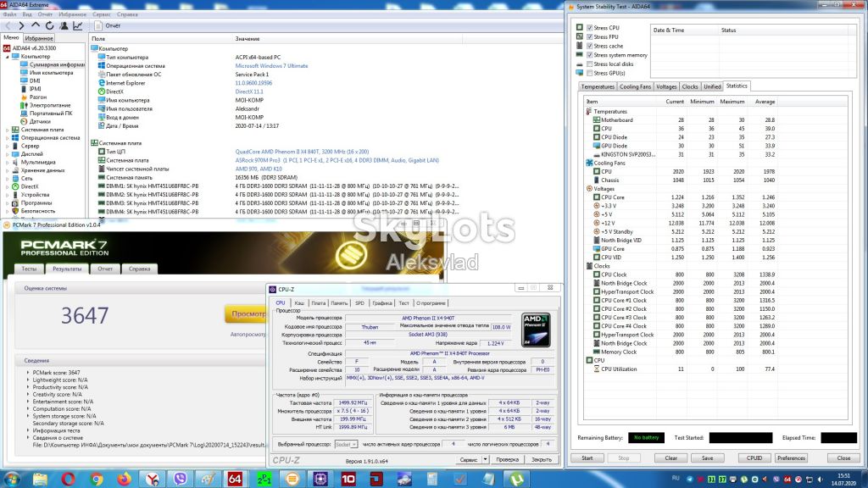Open the Voltages tab in Stability Test
The height and width of the screenshot is (488, 868).
click(x=666, y=86)
